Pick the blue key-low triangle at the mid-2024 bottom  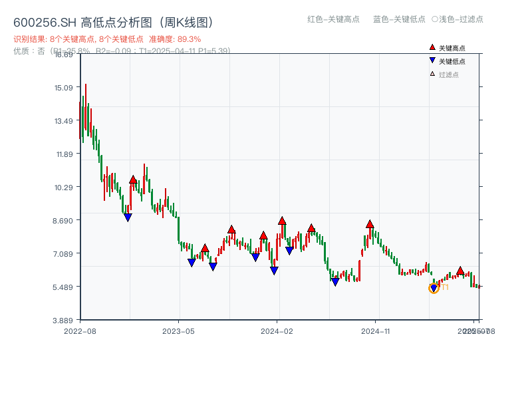point(335,282)
